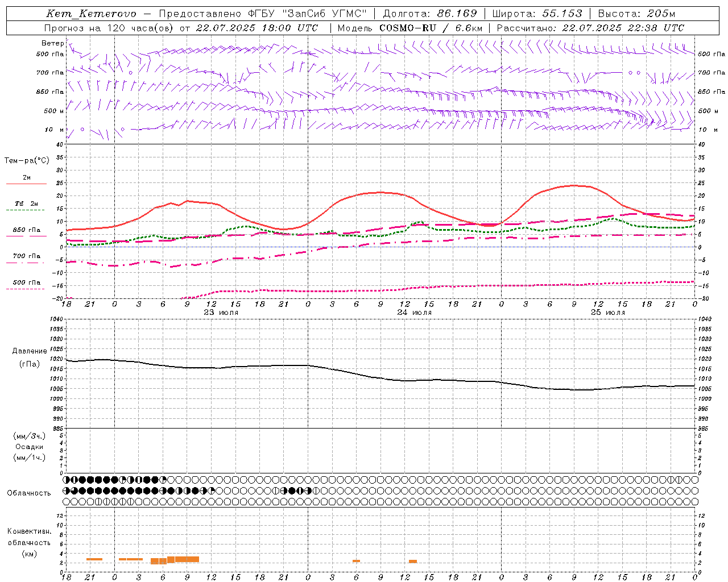Click the Облачность cloud rows label

[29, 493]
